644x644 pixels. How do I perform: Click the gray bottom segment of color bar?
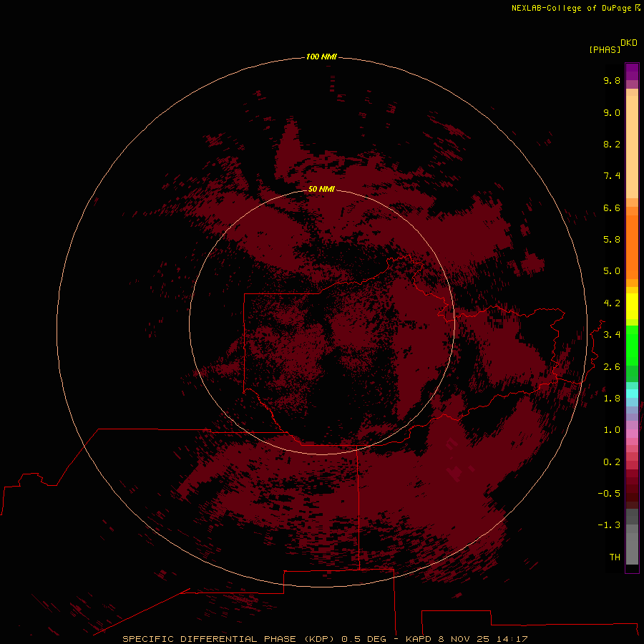tap(632, 548)
